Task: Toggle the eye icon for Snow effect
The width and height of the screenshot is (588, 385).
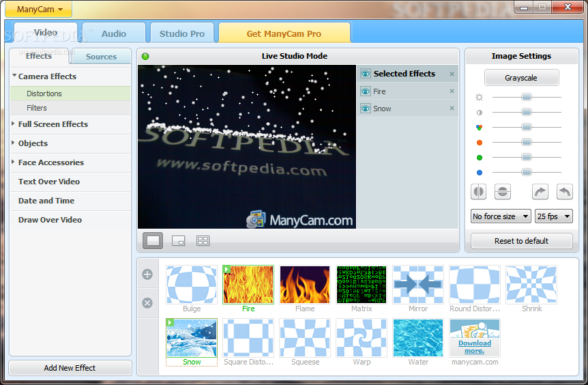Action: 366,109
